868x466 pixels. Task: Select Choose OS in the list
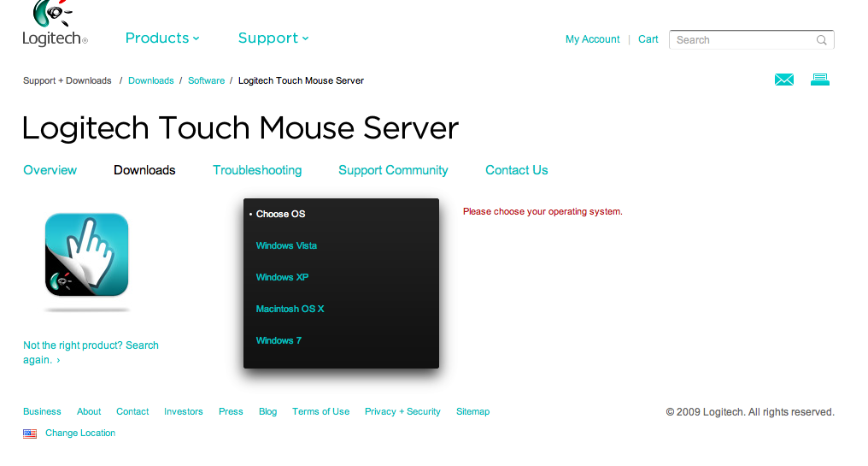281,214
